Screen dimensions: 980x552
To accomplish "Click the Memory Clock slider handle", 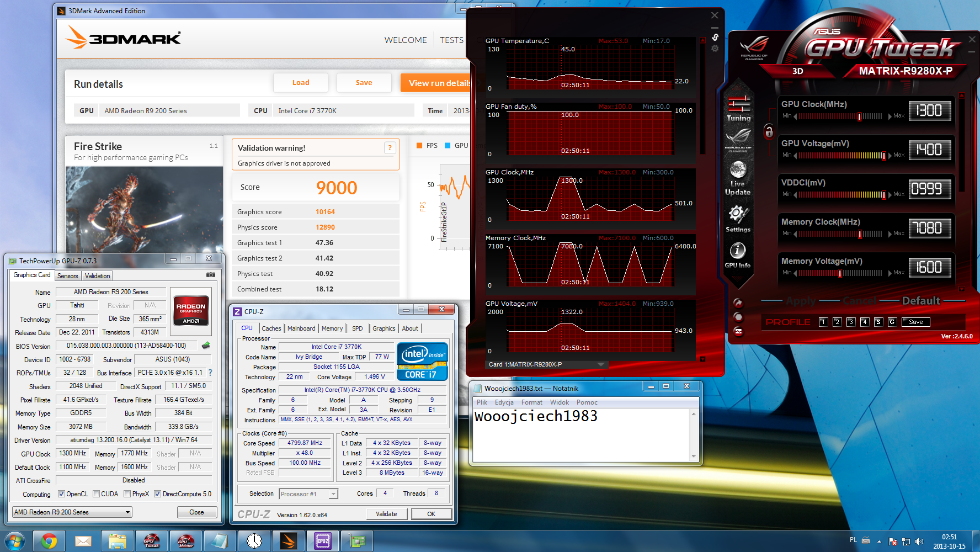I will coord(860,234).
